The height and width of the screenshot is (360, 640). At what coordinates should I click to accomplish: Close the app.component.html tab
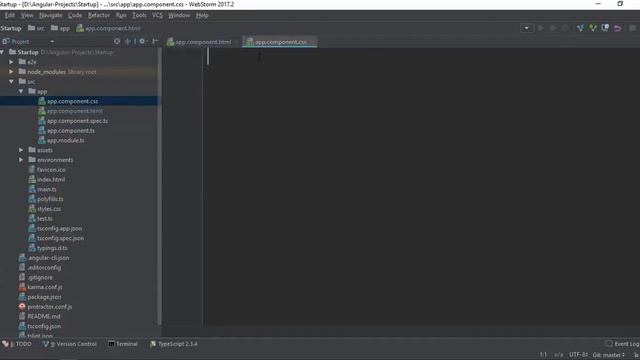click(236, 42)
